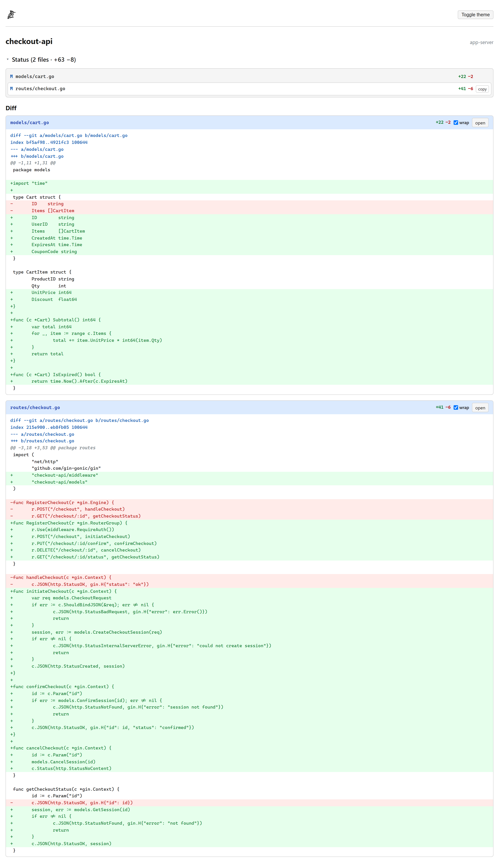Click the hunk header @@ -1,11 +1,31 @@
The width and height of the screenshot is (499, 868).
(33, 163)
